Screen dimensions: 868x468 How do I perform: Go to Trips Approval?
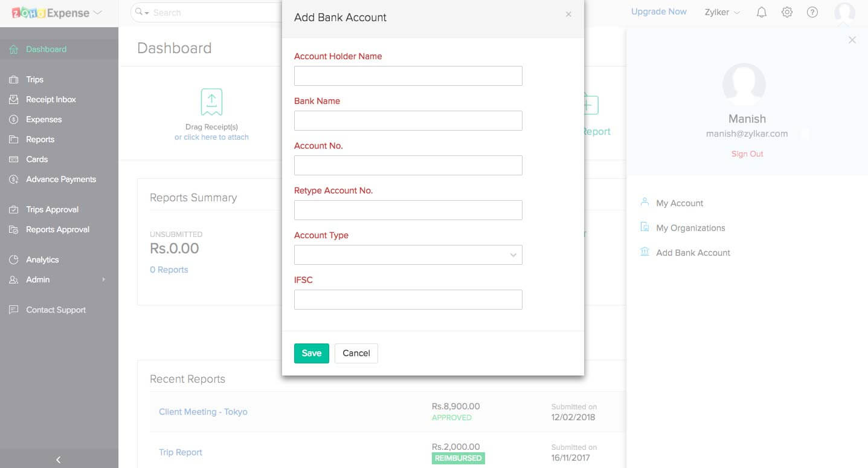[x=52, y=209]
